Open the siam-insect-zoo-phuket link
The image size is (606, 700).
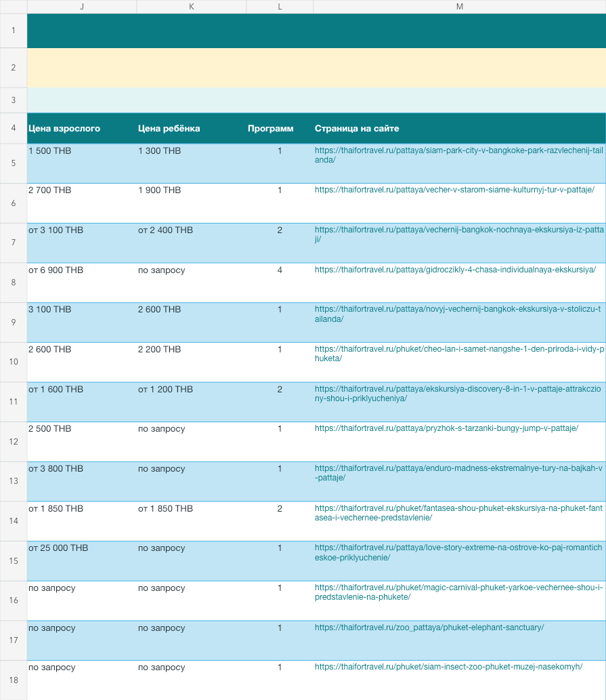(449, 667)
